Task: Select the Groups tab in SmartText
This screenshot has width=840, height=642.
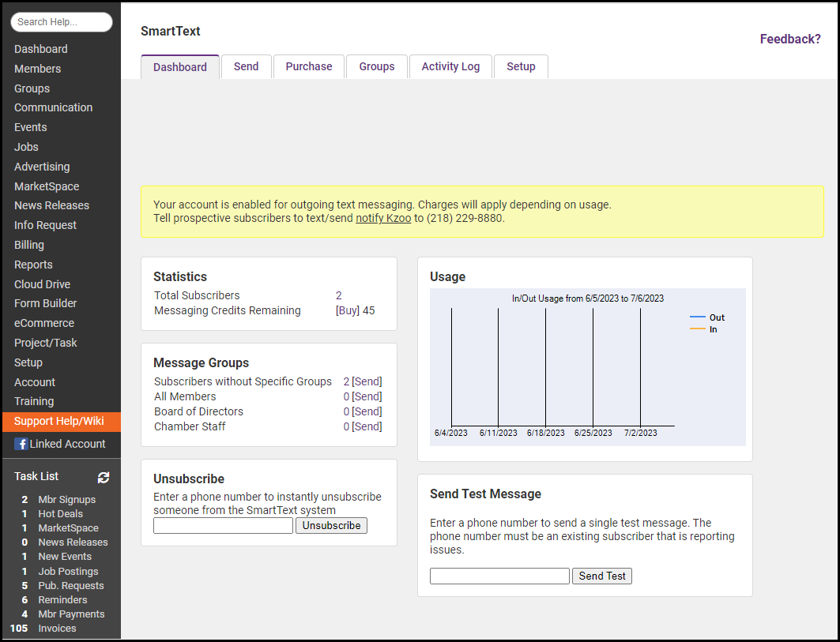Action: point(376,66)
